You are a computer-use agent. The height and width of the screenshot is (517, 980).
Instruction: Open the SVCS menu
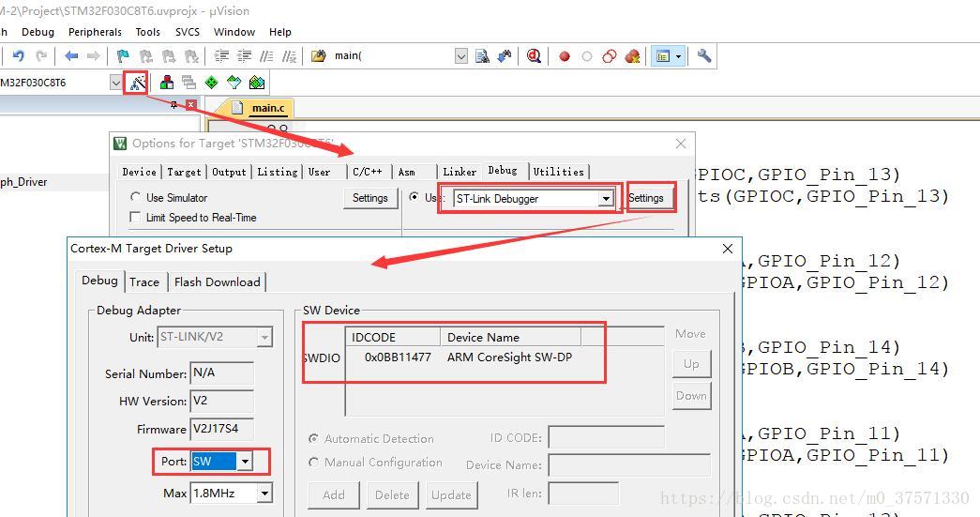coord(188,32)
